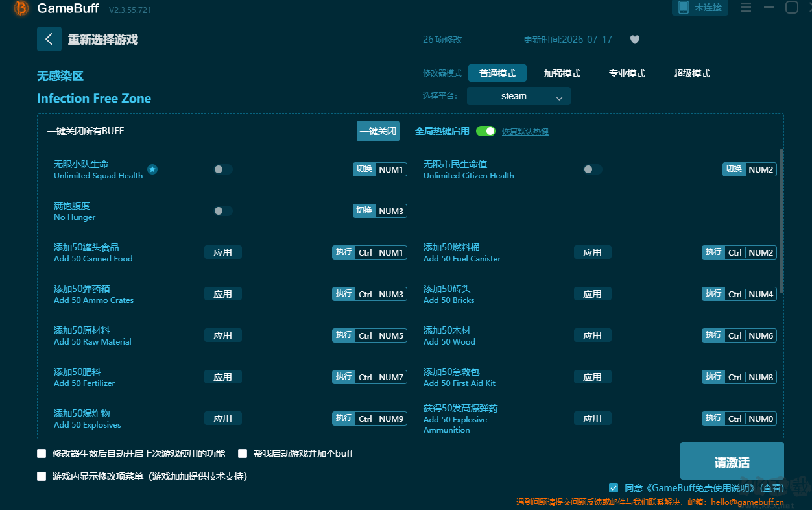Click the star badge beside Unlimited Squad Health
The height and width of the screenshot is (510, 812).
[x=152, y=169]
